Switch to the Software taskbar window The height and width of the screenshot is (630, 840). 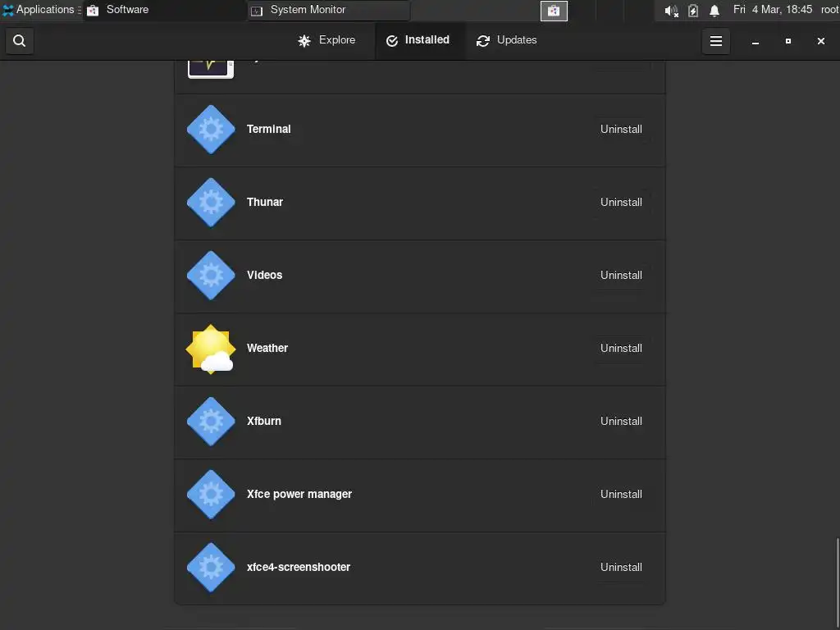163,10
